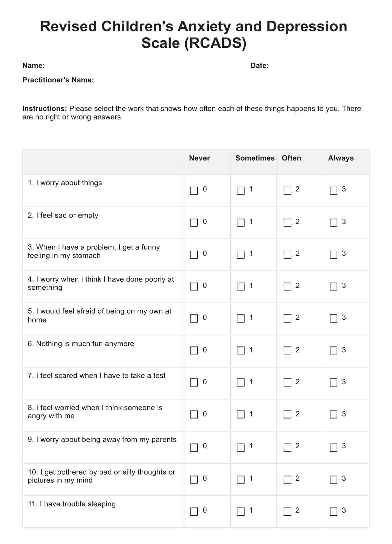Viewport: 392px width, 544px height.
Task: Check Always for 'I feel sad or empty'
Action: coord(333,223)
